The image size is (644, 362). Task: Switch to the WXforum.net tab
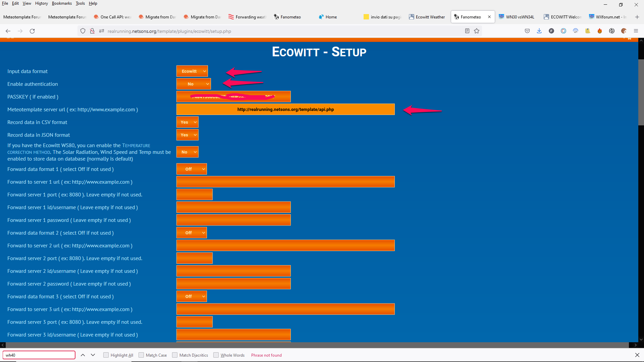click(x=607, y=17)
